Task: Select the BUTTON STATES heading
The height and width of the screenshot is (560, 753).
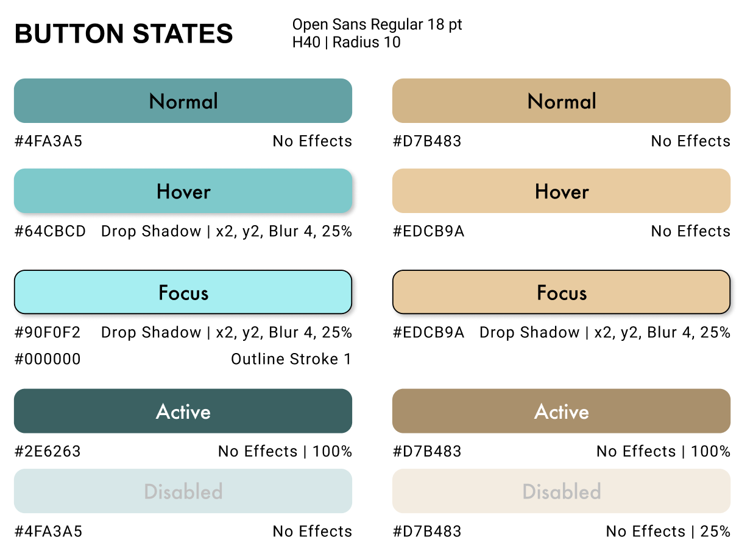Action: tap(124, 33)
